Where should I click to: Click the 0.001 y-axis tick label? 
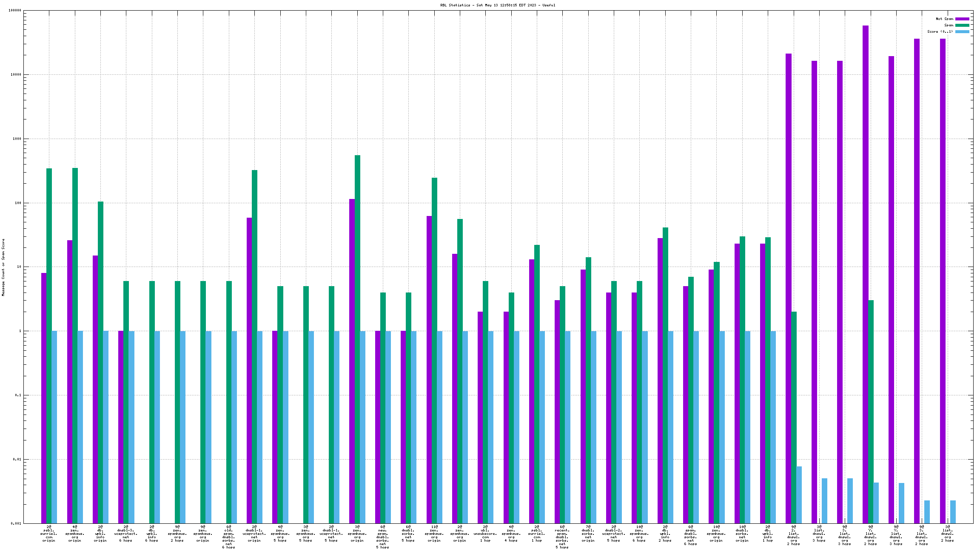[16, 523]
